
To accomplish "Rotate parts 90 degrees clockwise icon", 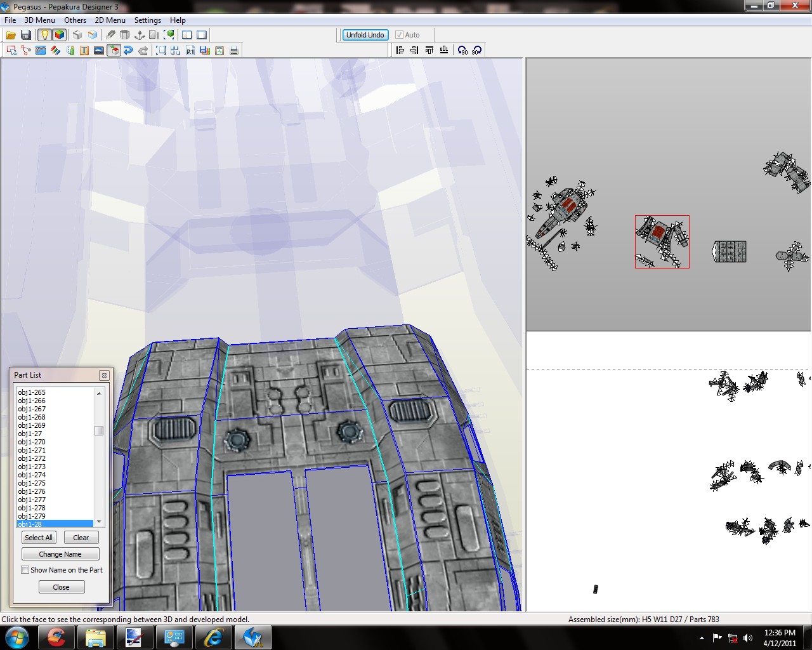I will tap(477, 50).
